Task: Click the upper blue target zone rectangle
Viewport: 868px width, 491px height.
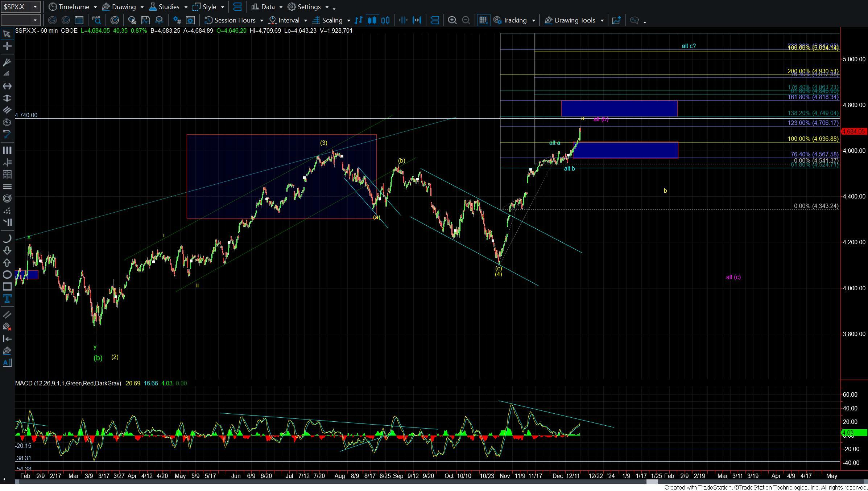Action: [619, 109]
